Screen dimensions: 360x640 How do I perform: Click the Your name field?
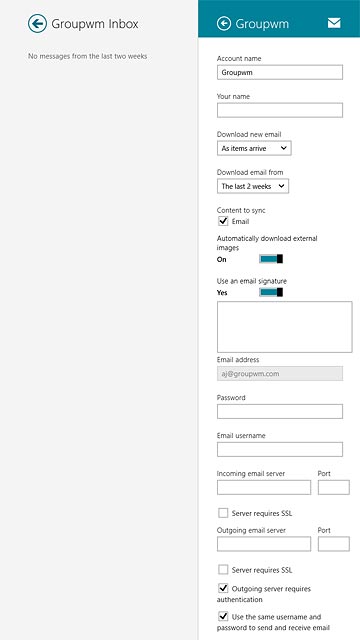click(280, 110)
